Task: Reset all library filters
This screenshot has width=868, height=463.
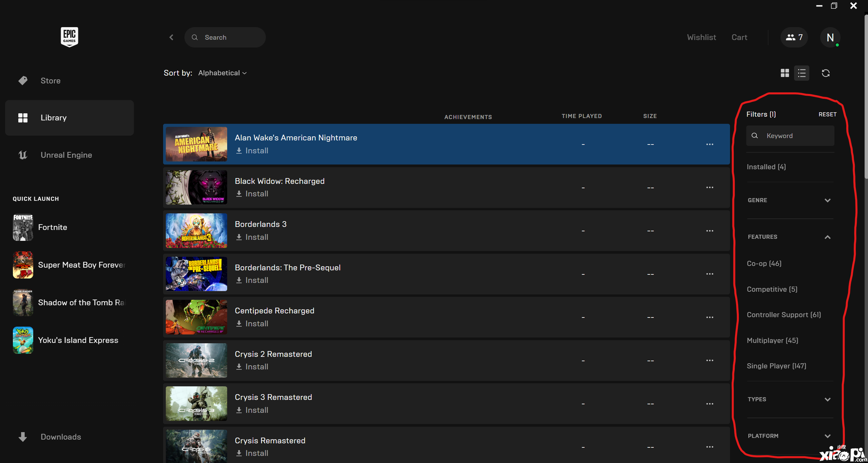Action: point(827,115)
